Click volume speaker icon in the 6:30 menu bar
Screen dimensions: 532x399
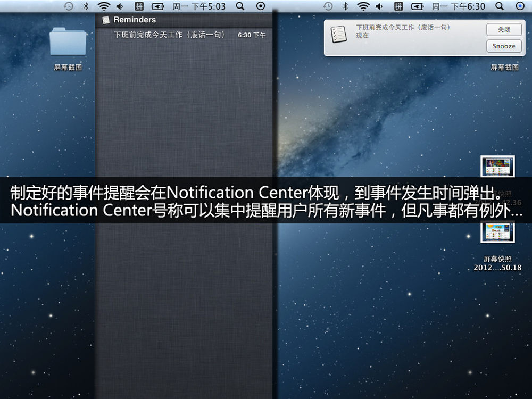[x=379, y=6]
